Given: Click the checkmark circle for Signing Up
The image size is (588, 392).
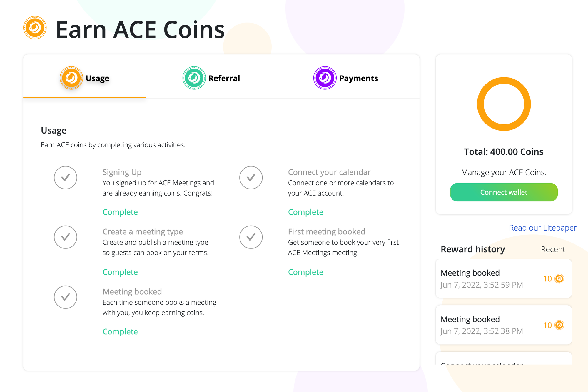Looking at the screenshot, I should pos(66,178).
